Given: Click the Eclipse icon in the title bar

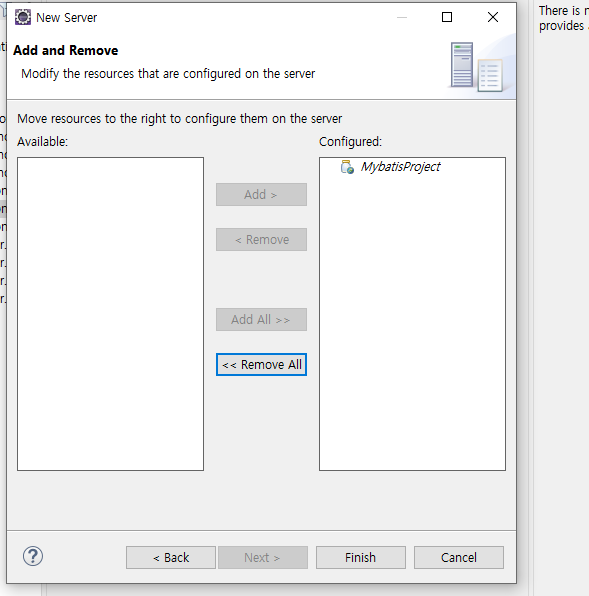Looking at the screenshot, I should (x=23, y=17).
